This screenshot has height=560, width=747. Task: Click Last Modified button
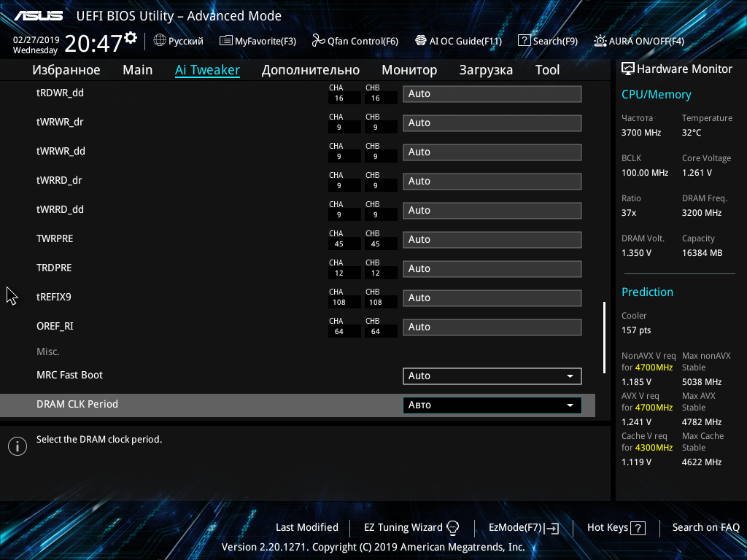pos(307,527)
